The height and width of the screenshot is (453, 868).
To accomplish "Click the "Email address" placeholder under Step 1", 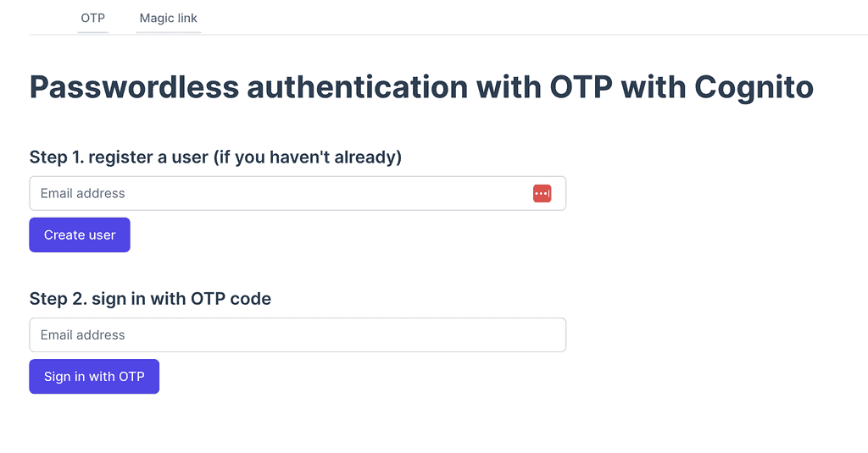I will click(82, 193).
